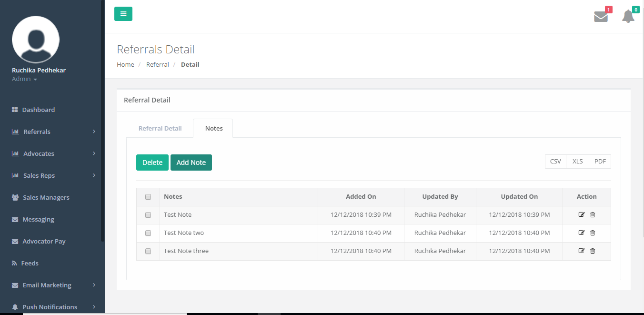Toggle the select-all checkbox in table header
This screenshot has width=644, height=315.
click(x=148, y=197)
